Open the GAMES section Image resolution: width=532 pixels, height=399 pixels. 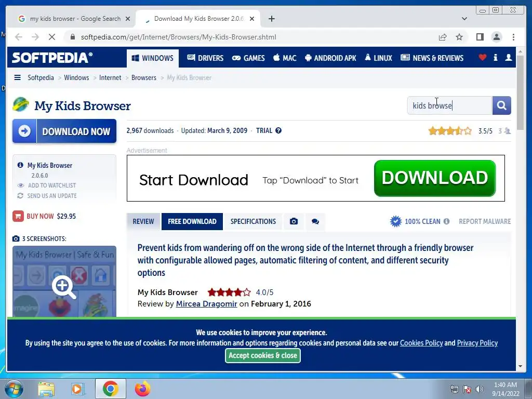pyautogui.click(x=248, y=58)
